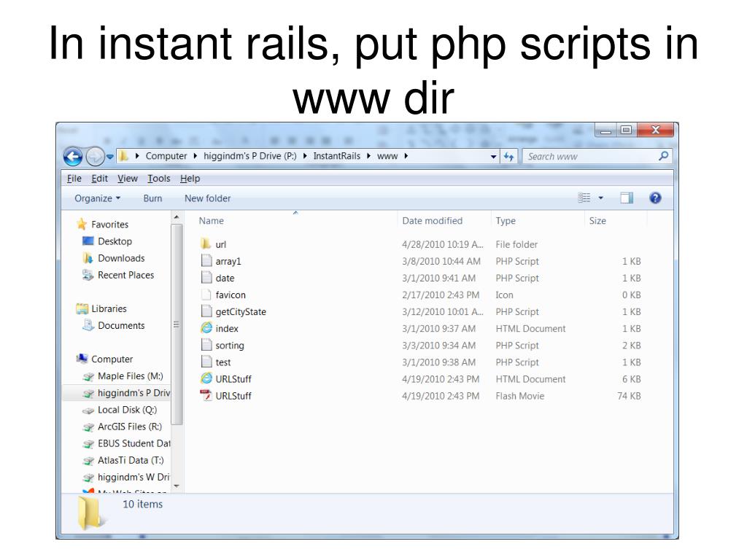The image size is (747, 560).
Task: Click navigation pane scroll down arrow
Action: [x=177, y=486]
